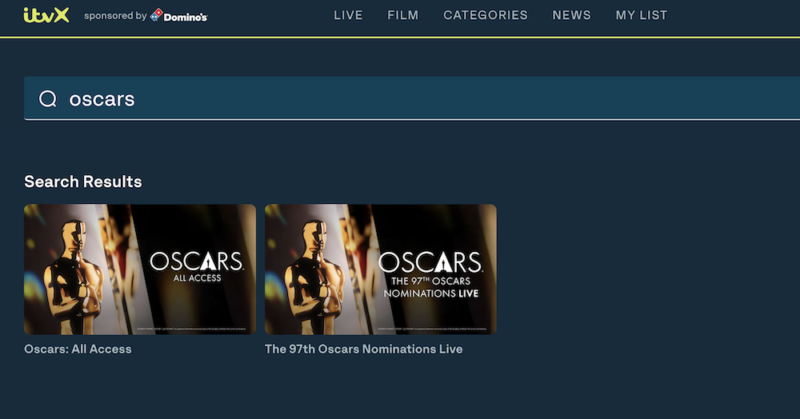Viewport: 800px width, 419px height.
Task: Click the search magnifier icon
Action: pyautogui.click(x=48, y=98)
